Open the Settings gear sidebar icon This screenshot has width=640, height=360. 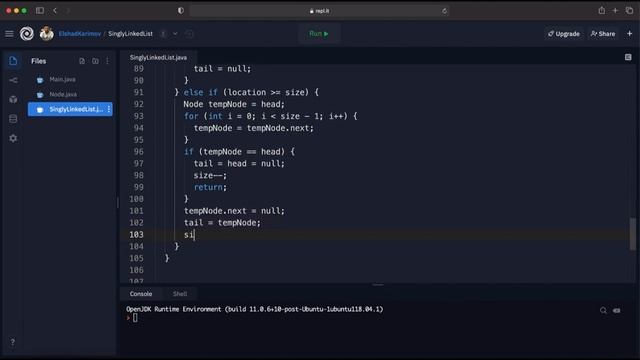click(13, 139)
